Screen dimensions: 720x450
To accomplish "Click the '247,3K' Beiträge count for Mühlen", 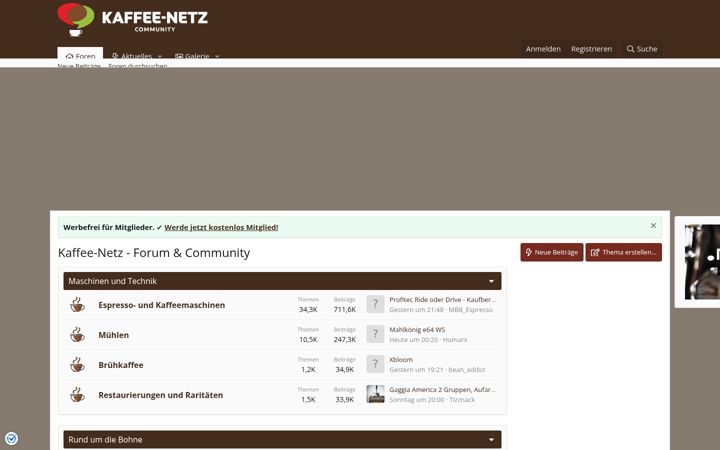I will 345,339.
